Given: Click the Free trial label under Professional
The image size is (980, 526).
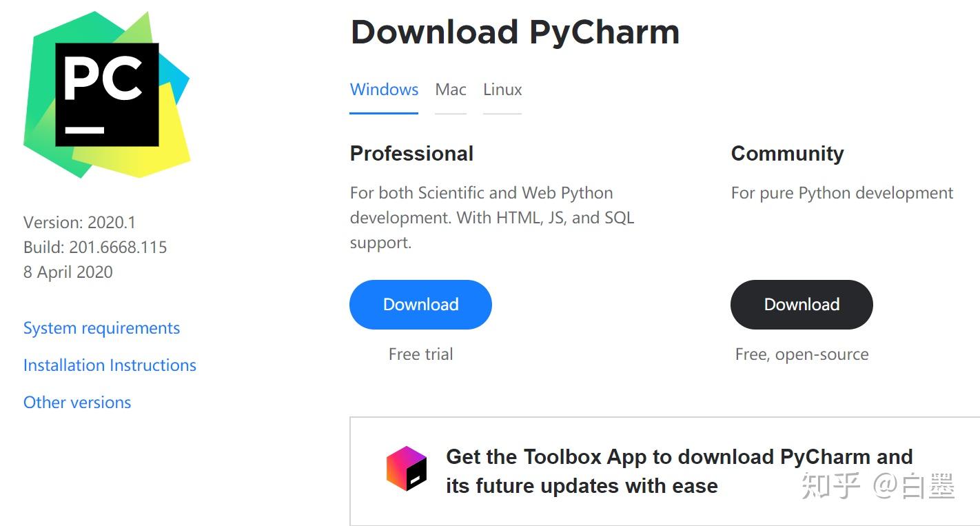Looking at the screenshot, I should tap(420, 354).
